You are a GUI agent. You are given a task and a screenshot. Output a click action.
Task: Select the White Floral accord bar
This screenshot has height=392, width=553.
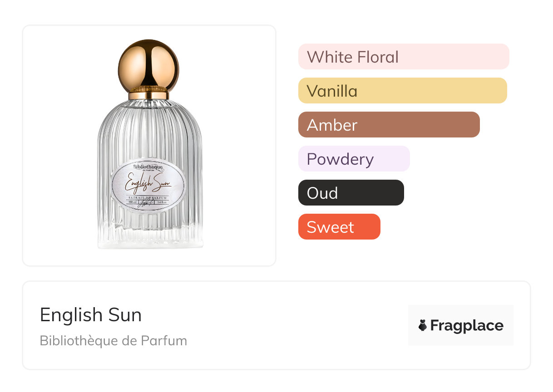403,57
